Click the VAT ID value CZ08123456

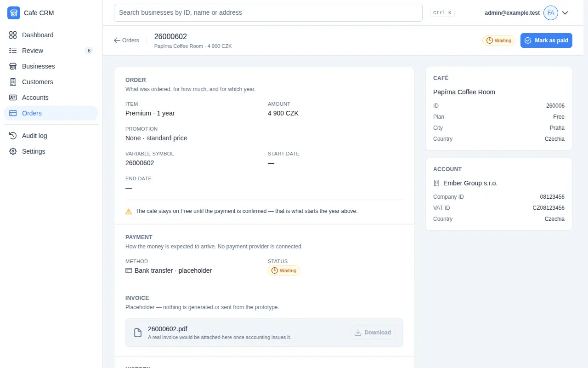(x=548, y=208)
